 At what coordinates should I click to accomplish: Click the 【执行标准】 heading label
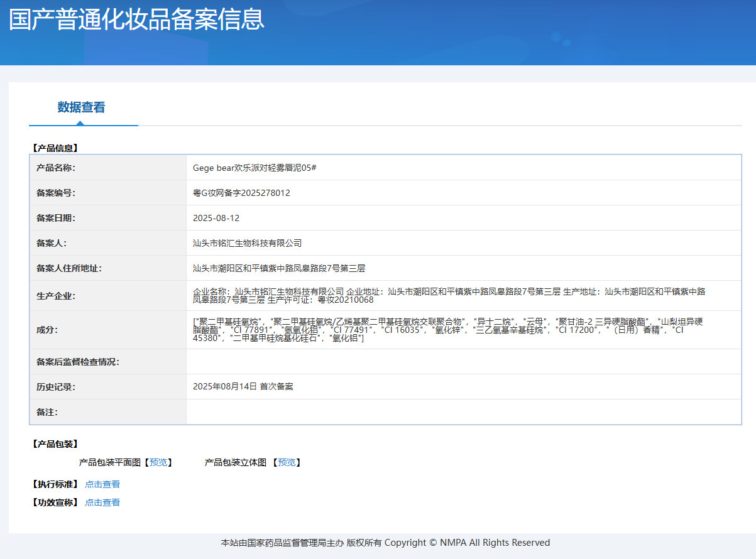pyautogui.click(x=55, y=484)
